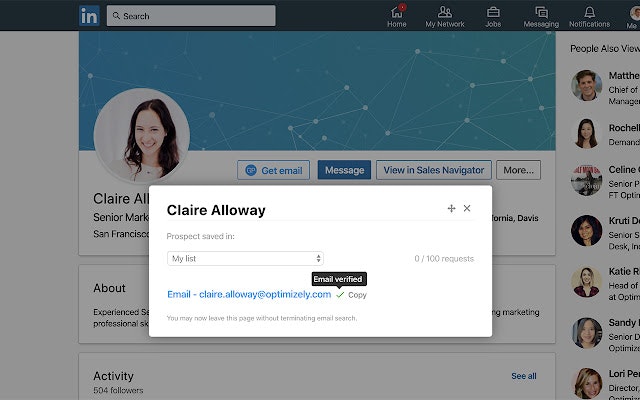Click the 504 followers text
Screen dimensions: 640x400
coord(118,390)
